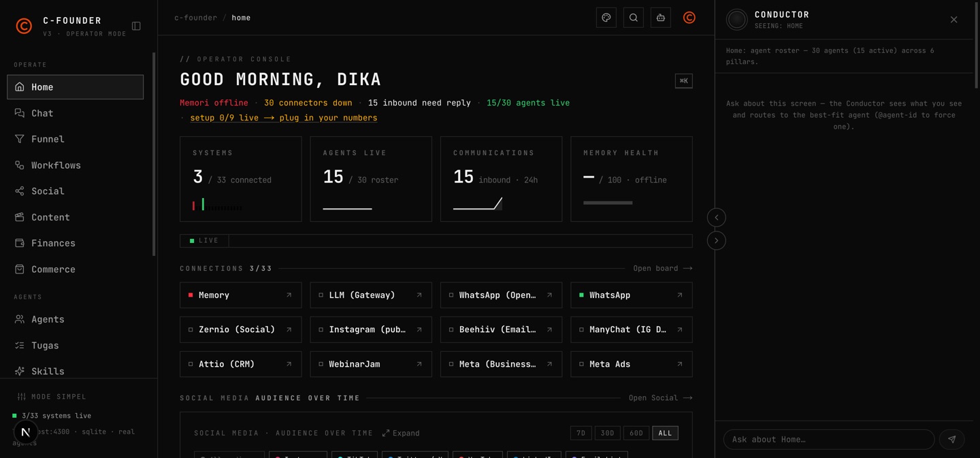Open Chat from the sidebar

76,113
